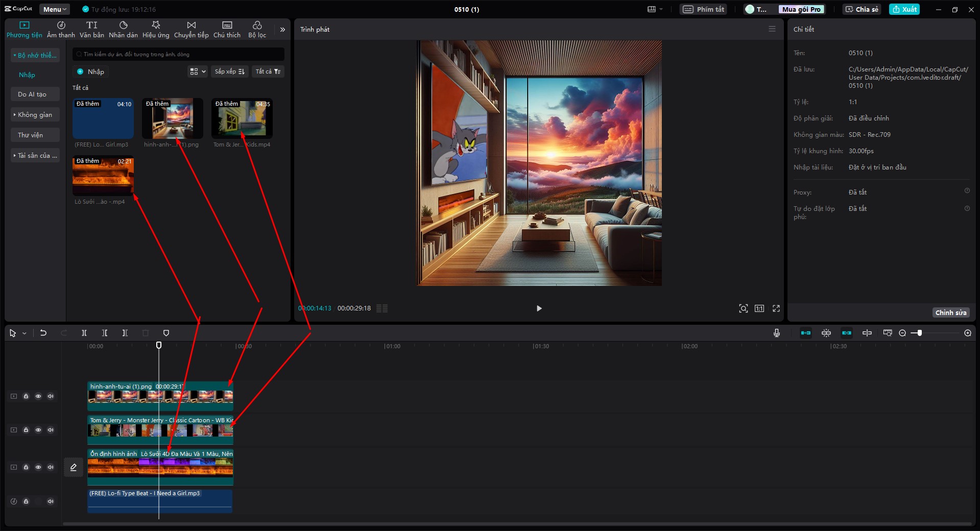Image resolution: width=980 pixels, height=531 pixels.
Task: Mute the Tom & Jerry track
Action: pos(51,430)
